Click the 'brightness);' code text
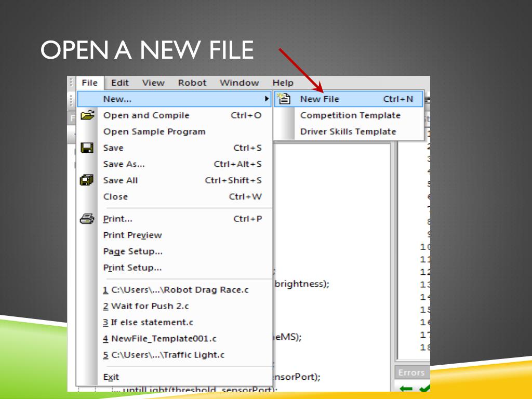 (x=302, y=284)
